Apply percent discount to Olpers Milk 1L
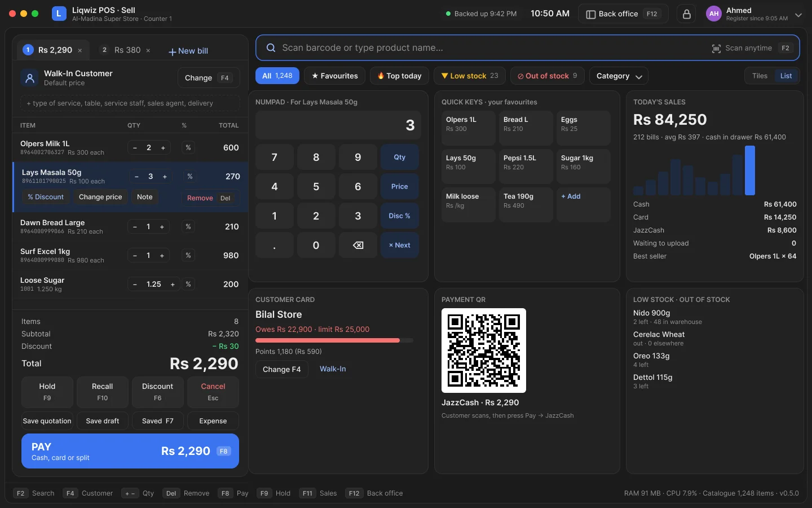The height and width of the screenshot is (508, 812). (188, 148)
